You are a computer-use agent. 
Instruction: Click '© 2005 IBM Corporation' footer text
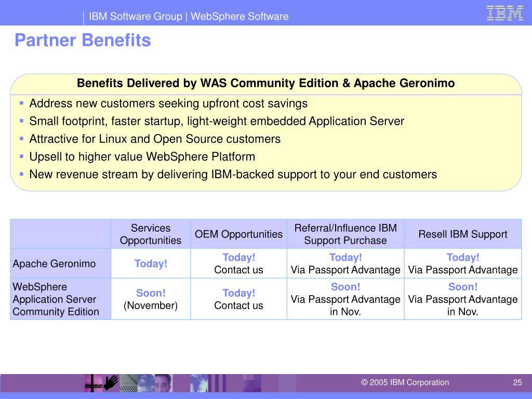click(405, 382)
